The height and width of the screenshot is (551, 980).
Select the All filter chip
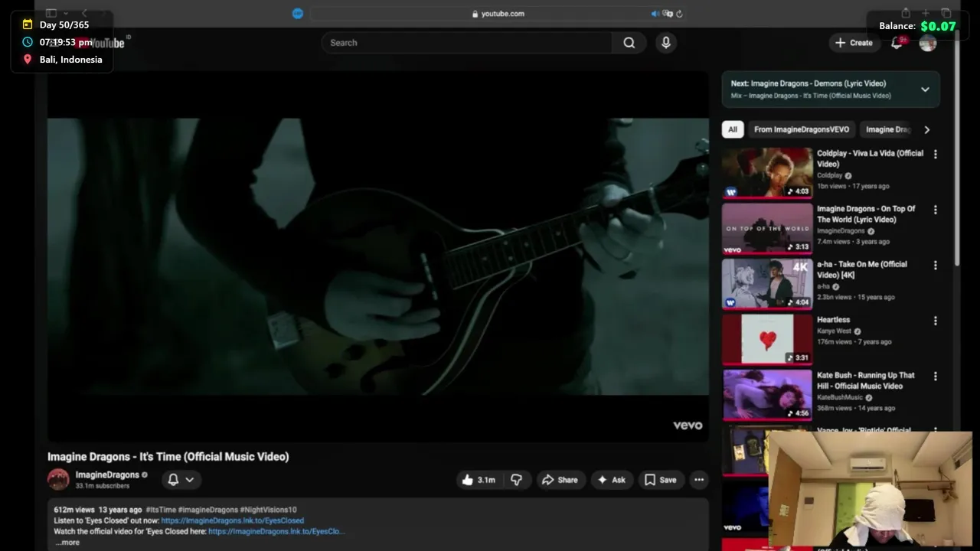[733, 129]
